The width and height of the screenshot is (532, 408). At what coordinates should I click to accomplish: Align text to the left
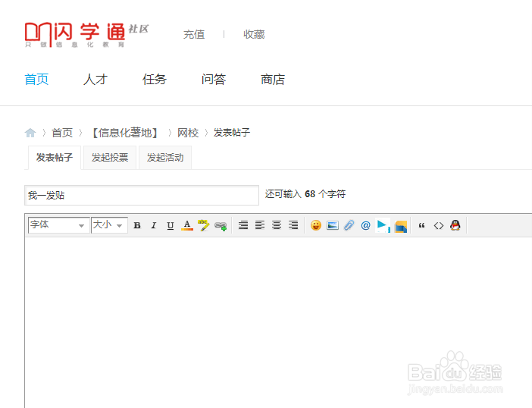click(259, 225)
